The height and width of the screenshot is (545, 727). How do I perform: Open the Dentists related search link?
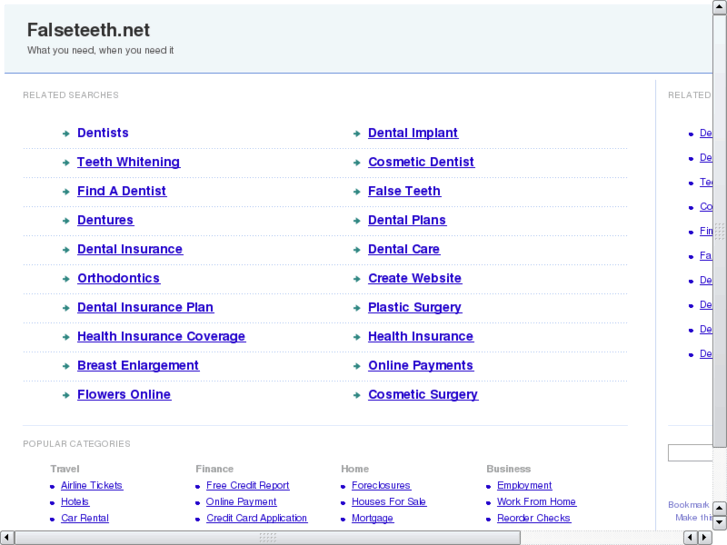102,133
